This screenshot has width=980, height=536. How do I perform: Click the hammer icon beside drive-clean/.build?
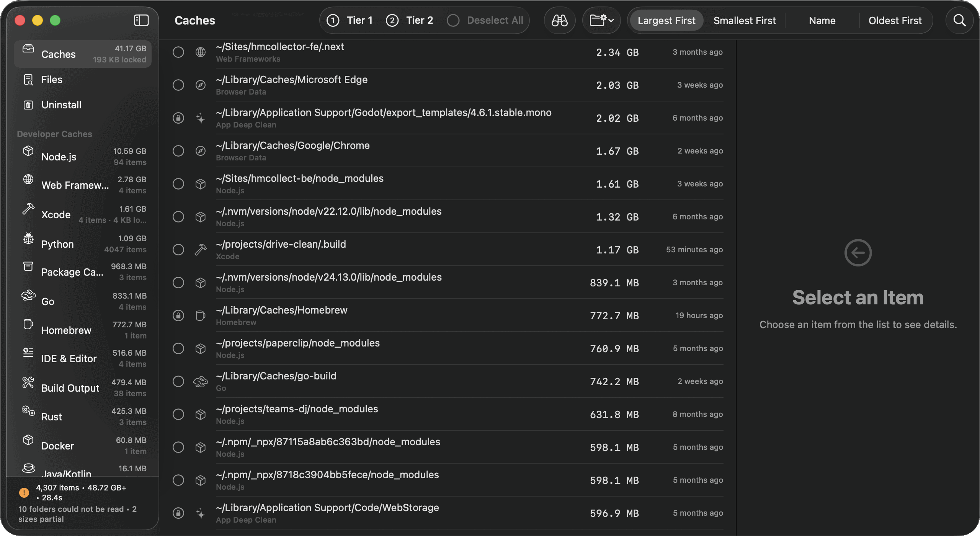201,250
